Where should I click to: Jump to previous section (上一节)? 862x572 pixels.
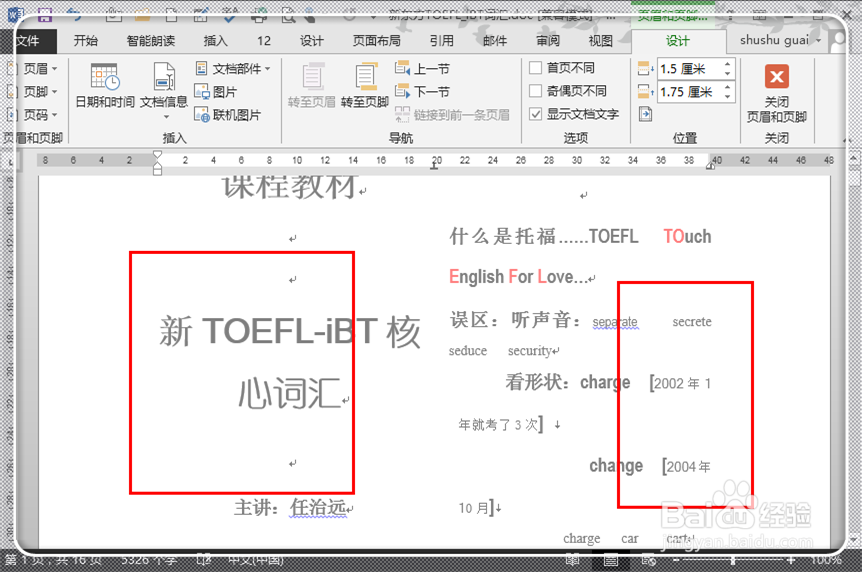point(422,68)
